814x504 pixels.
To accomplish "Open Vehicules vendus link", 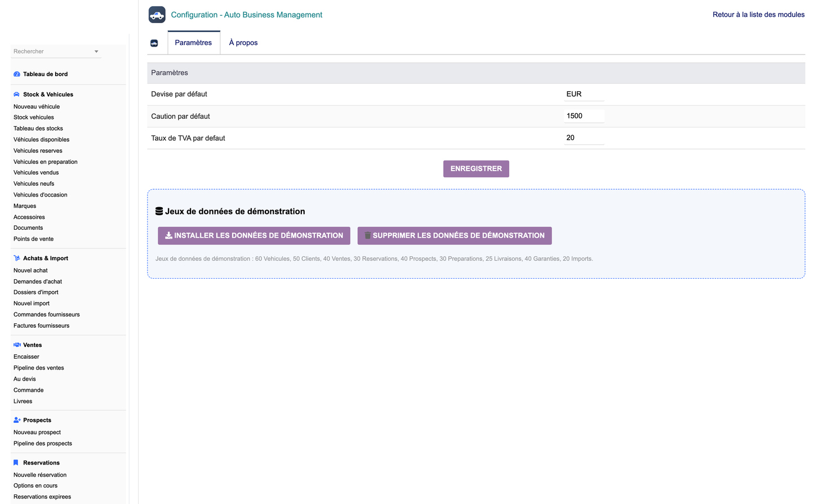I will [36, 173].
